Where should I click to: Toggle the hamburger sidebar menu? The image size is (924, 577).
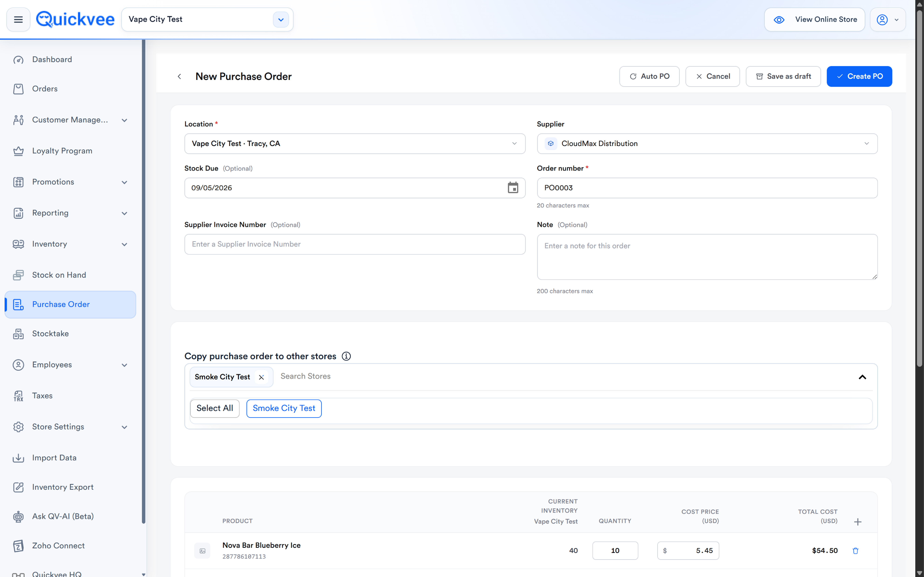tap(18, 19)
